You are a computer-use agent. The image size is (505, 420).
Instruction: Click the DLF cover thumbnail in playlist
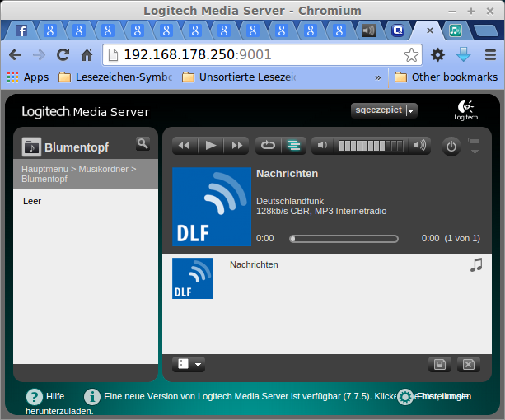[193, 278]
